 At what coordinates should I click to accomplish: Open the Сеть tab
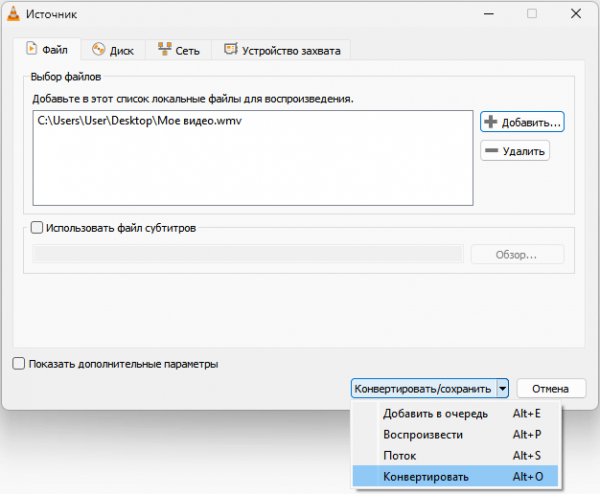coord(179,50)
